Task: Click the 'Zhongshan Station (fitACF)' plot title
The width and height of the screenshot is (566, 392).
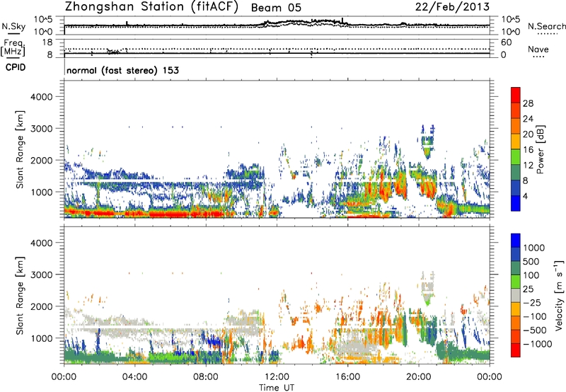Action: pos(151,7)
